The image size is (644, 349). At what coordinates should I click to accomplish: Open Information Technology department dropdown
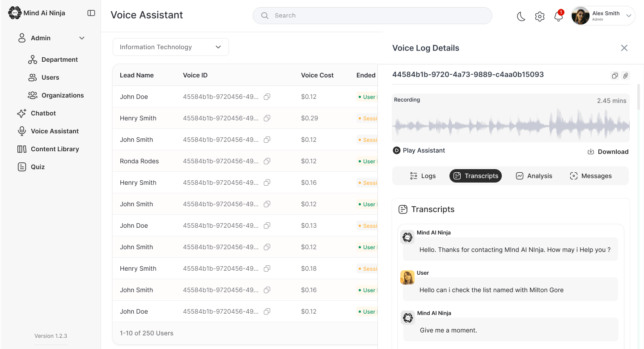pyautogui.click(x=170, y=47)
